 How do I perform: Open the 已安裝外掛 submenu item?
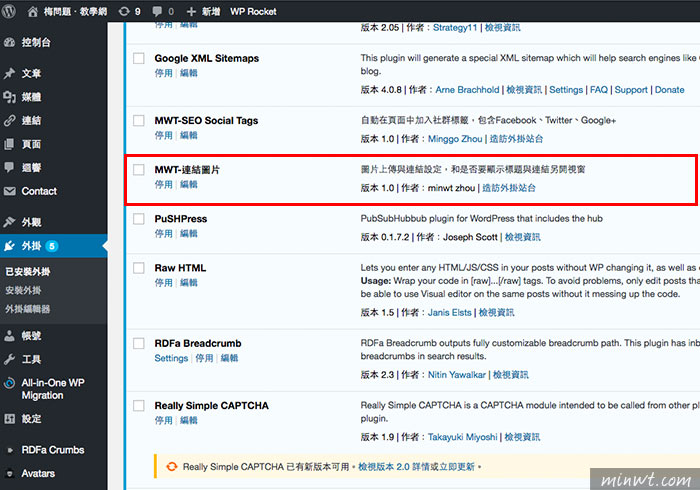28,272
